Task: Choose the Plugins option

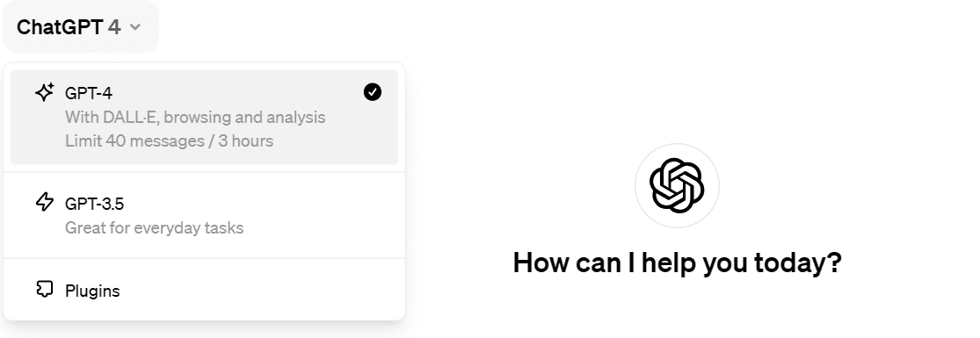Action: pyautogui.click(x=205, y=291)
